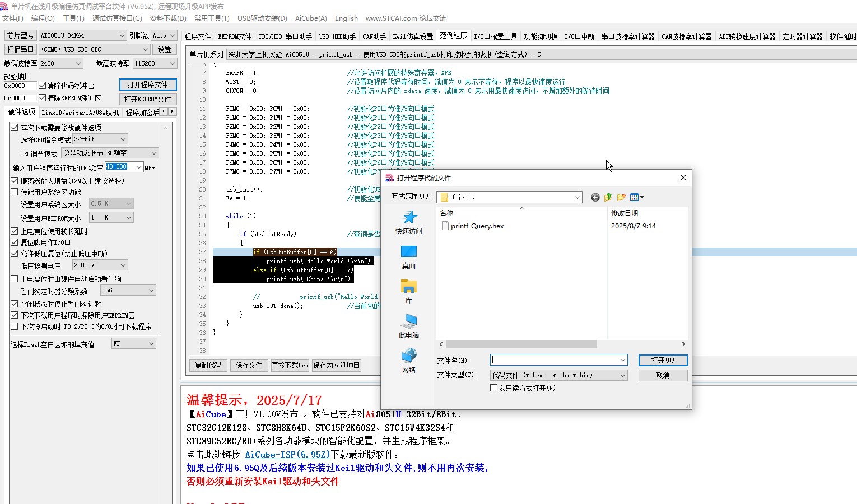Toggle 本次下载需要修改硬件选项 checkbox
Screen dimensions: 857x504
[15, 128]
